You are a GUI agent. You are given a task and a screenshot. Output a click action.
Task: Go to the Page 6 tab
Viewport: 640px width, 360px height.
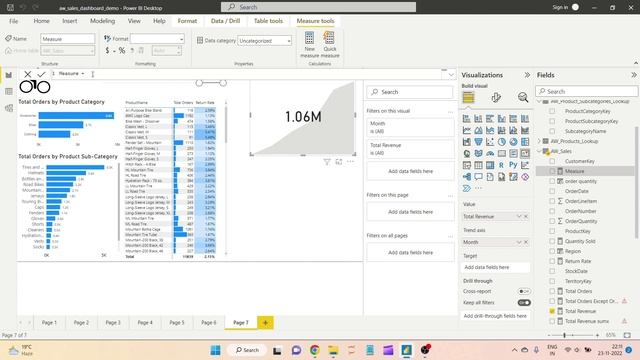click(209, 322)
